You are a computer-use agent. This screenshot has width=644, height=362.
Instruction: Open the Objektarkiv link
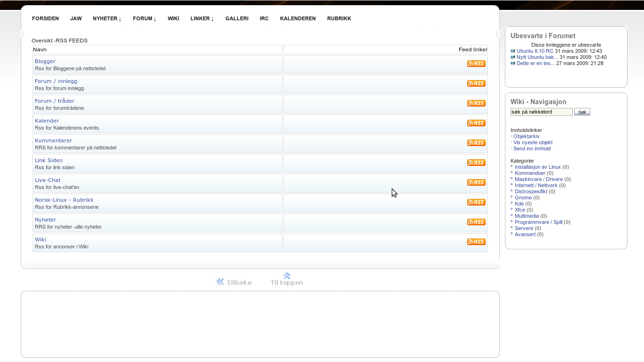[527, 136]
